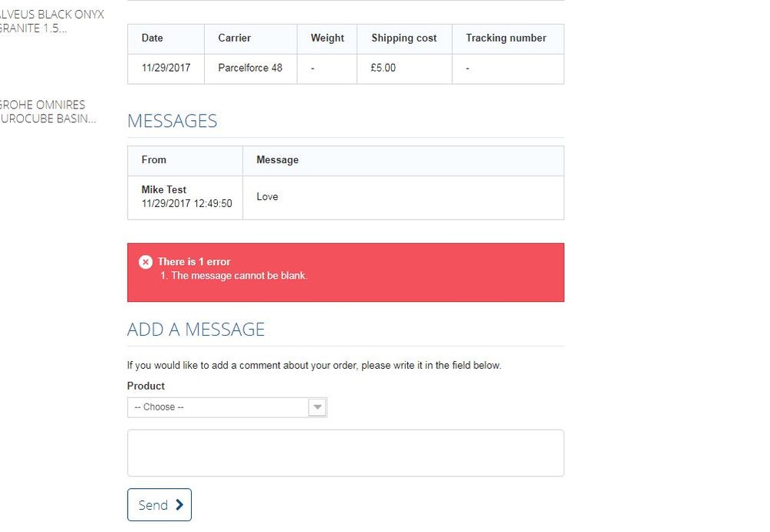770x532 pixels.
Task: Click the Date column header
Action: 152,38
